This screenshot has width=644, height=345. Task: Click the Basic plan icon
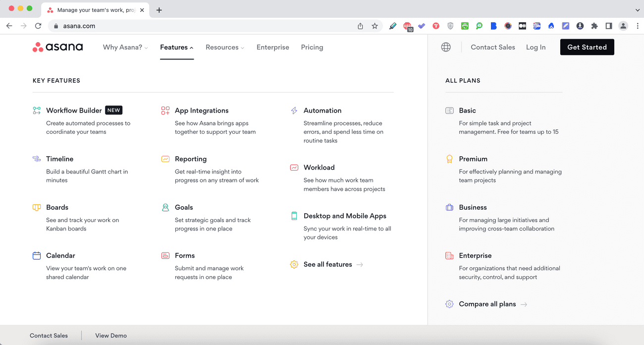pyautogui.click(x=449, y=111)
